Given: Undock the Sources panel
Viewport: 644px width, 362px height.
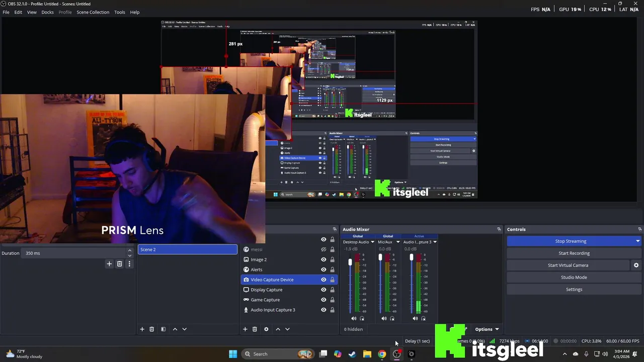Looking at the screenshot, I should coord(335,229).
